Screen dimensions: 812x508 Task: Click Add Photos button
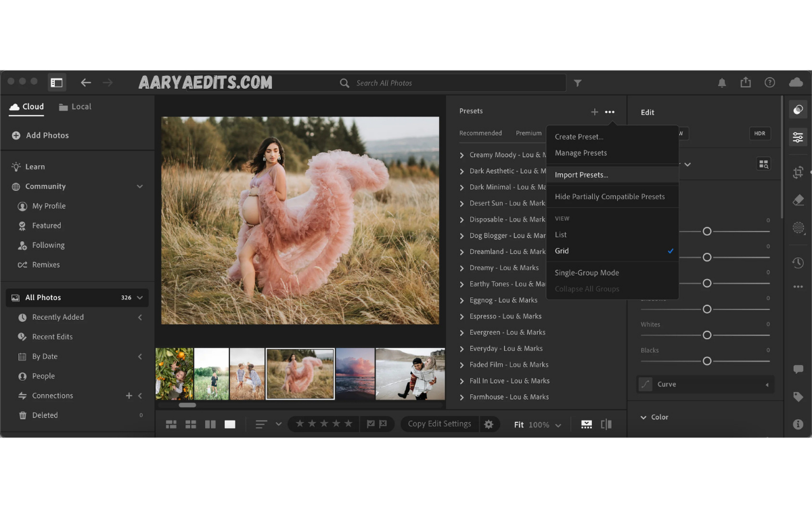point(40,135)
